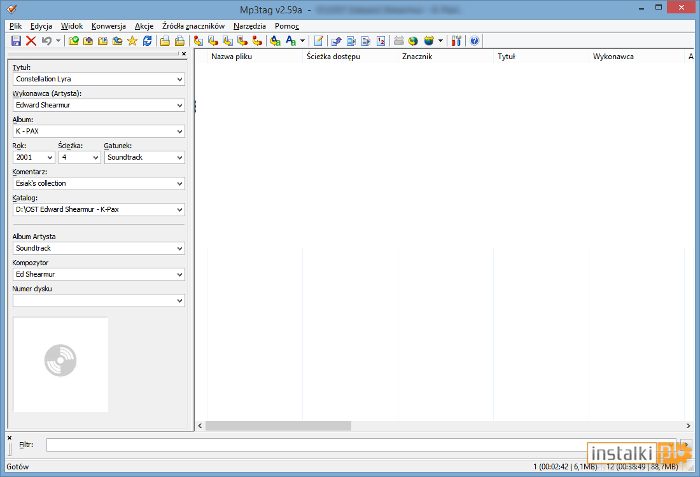The image size is (700, 477).
Task: Expand Wykonawca dropdown 'Edward Shearmur'
Action: (179, 105)
